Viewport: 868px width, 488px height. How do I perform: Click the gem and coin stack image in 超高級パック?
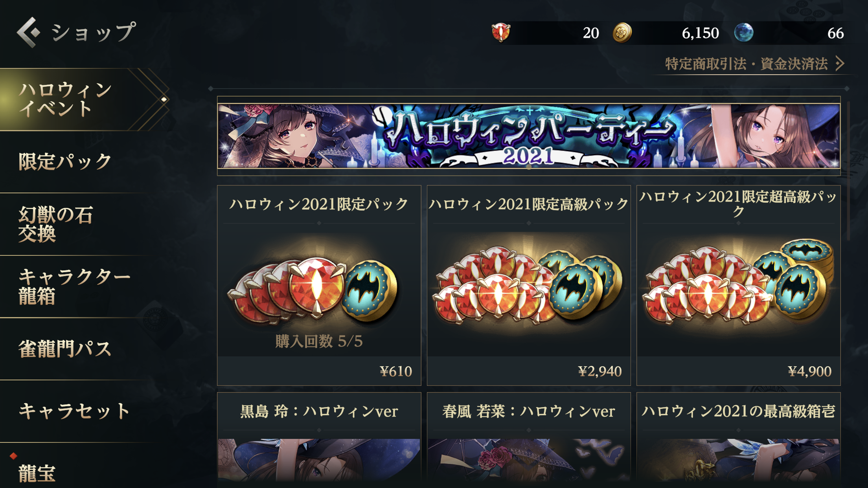pos(738,283)
